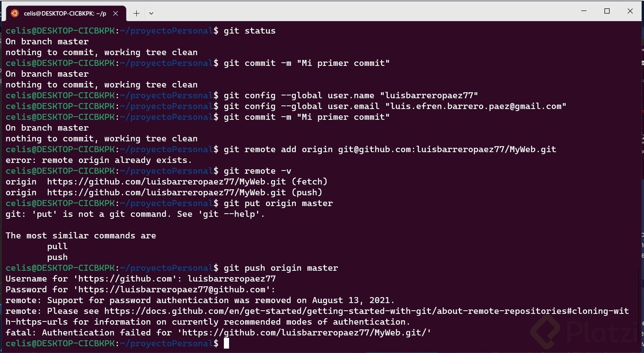Image resolution: width=644 pixels, height=353 pixels.
Task: Click "fatal: Authentication failed" error line
Action: point(218,333)
